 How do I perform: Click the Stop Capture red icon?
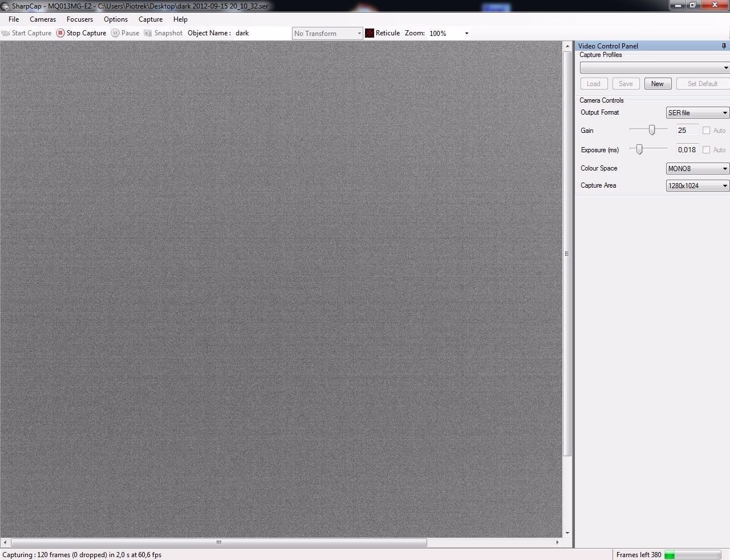pyautogui.click(x=60, y=33)
